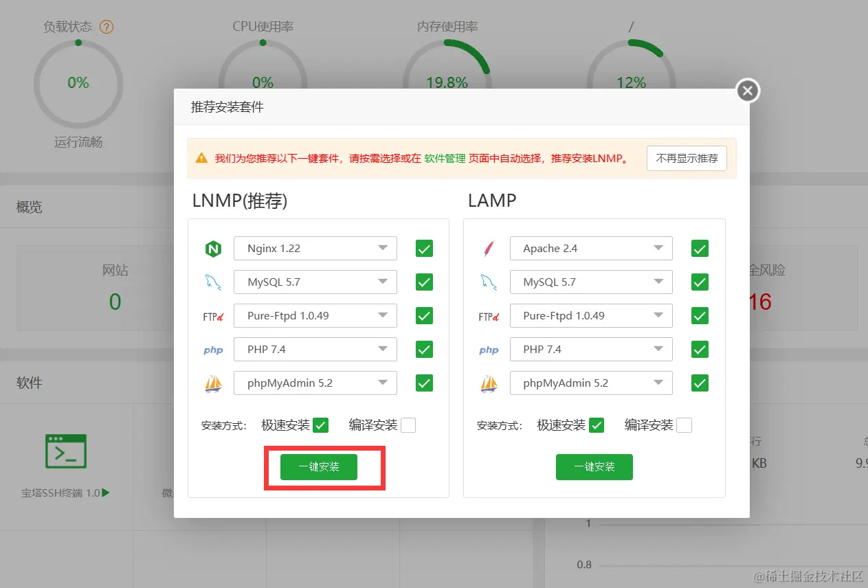This screenshot has height=588, width=868.
Task: Toggle 极速安装 checkbox under LAMP
Action: 596,425
